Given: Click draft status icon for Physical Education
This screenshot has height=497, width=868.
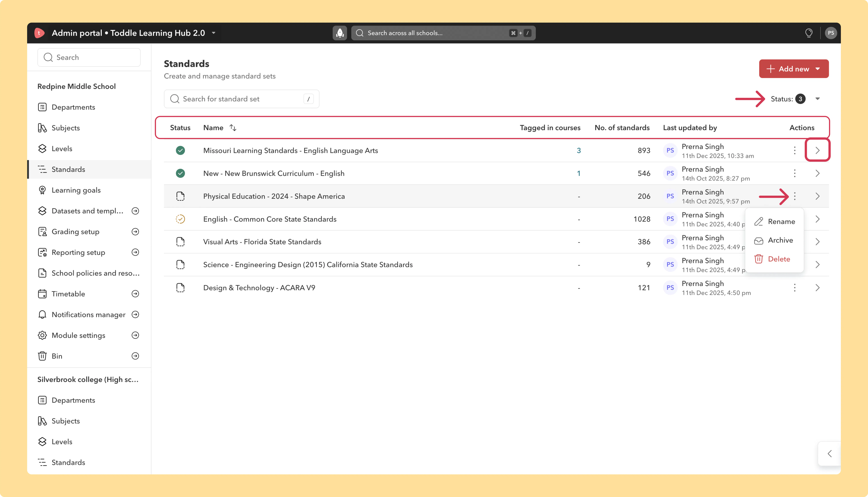Looking at the screenshot, I should (180, 196).
